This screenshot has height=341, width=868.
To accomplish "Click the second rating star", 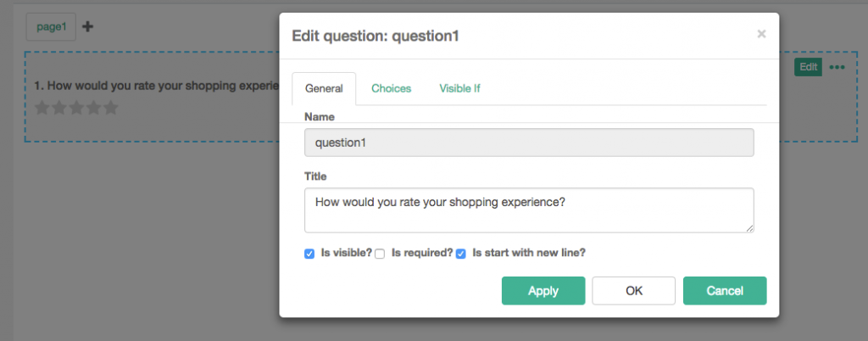I will click(59, 108).
